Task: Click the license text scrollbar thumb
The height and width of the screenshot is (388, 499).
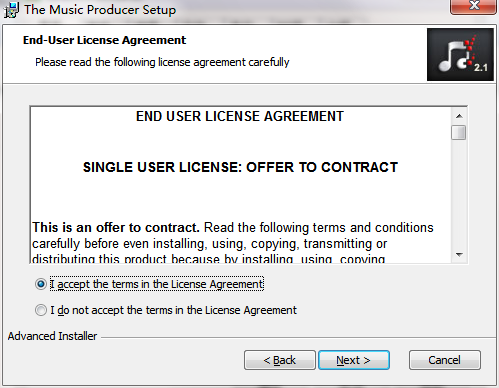Action: pyautogui.click(x=459, y=132)
